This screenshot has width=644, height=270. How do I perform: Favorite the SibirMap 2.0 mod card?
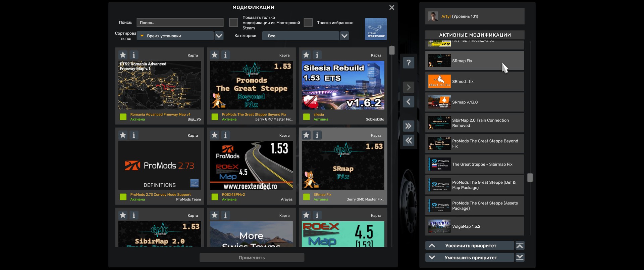123,215
